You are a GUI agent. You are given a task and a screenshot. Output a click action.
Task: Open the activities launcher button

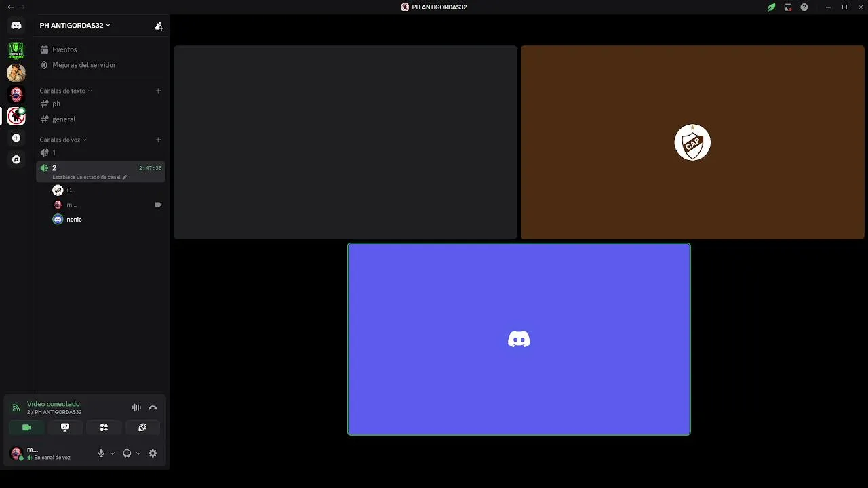pos(104,428)
